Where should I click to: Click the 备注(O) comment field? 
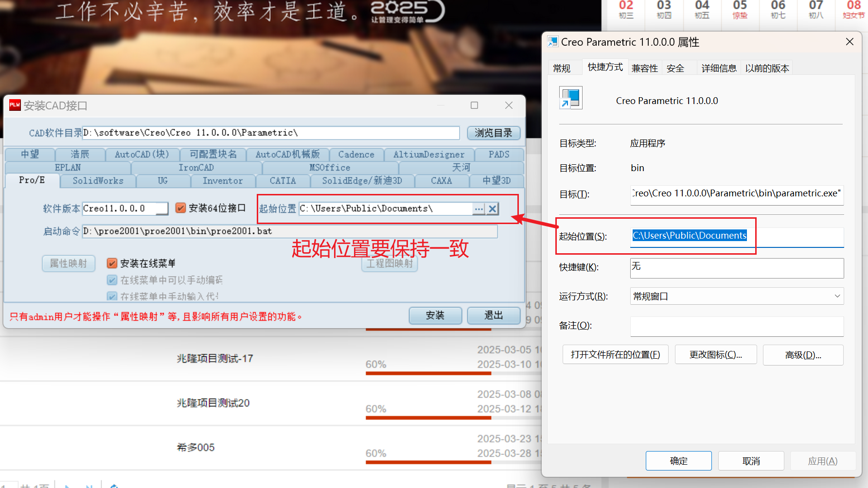click(x=737, y=326)
